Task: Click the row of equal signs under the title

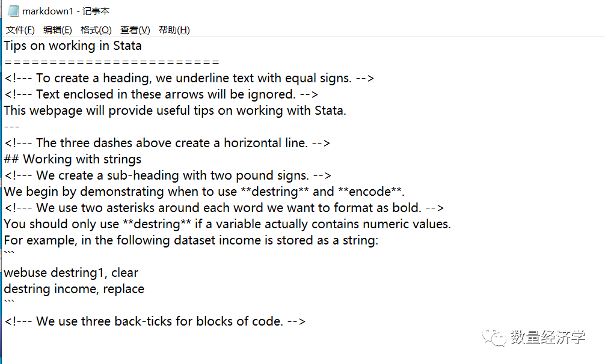Action: coord(111,62)
